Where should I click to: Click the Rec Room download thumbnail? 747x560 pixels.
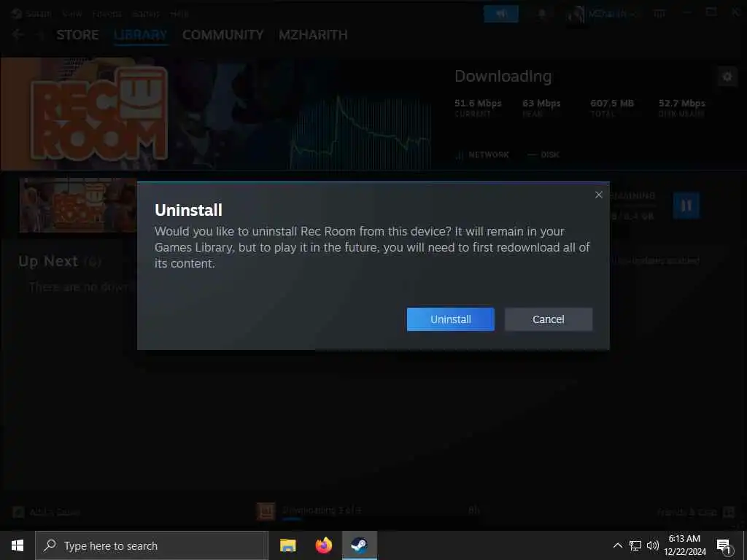pos(77,205)
